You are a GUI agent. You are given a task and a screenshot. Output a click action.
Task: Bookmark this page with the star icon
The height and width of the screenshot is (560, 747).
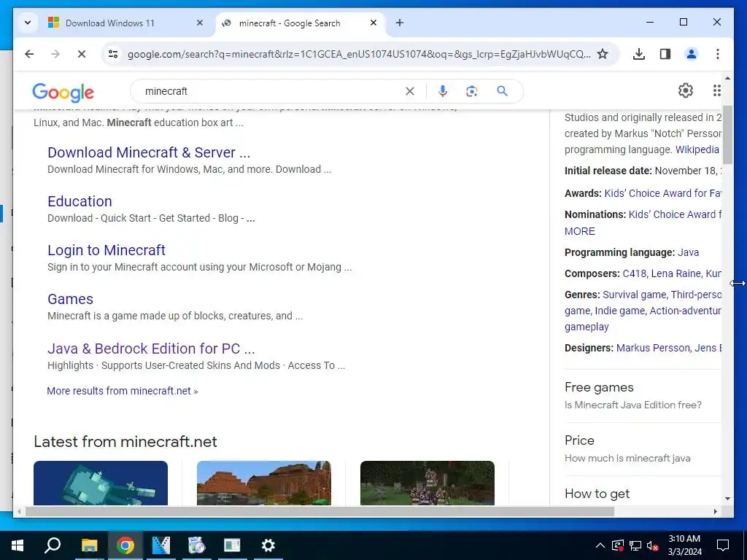[603, 54]
